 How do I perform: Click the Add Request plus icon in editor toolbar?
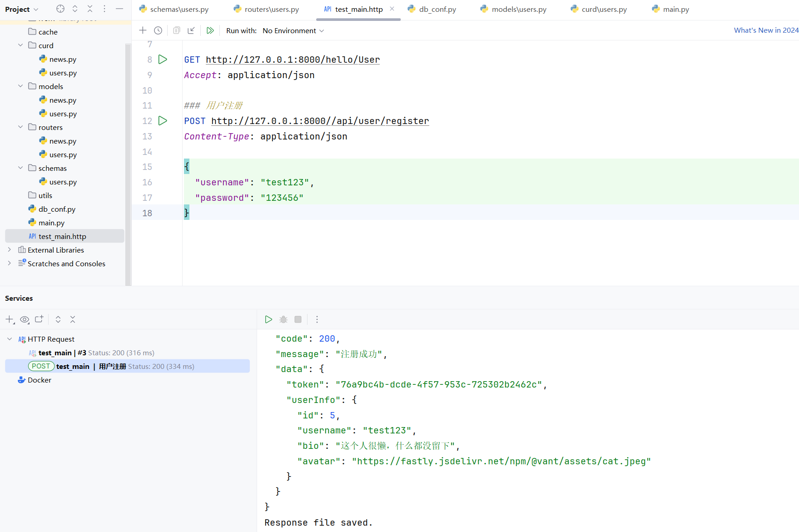pos(143,30)
